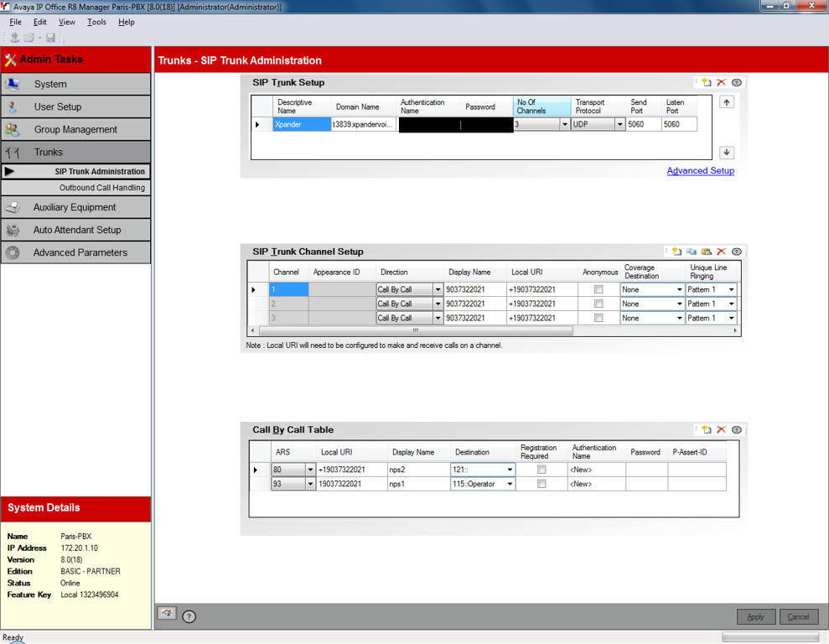Click the open file folder toolbar icon
Image resolution: width=829 pixels, height=644 pixels.
tap(29, 38)
